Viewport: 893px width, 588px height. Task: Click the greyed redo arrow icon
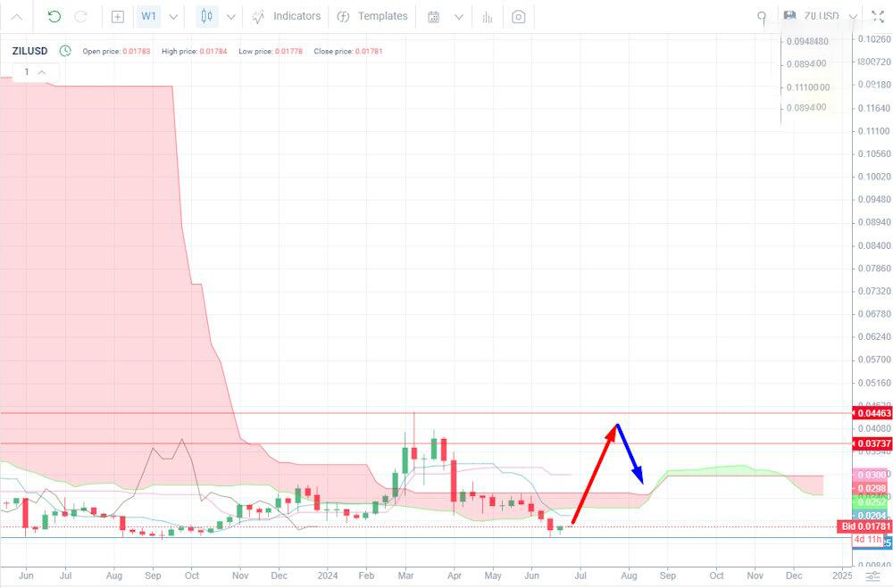[81, 16]
